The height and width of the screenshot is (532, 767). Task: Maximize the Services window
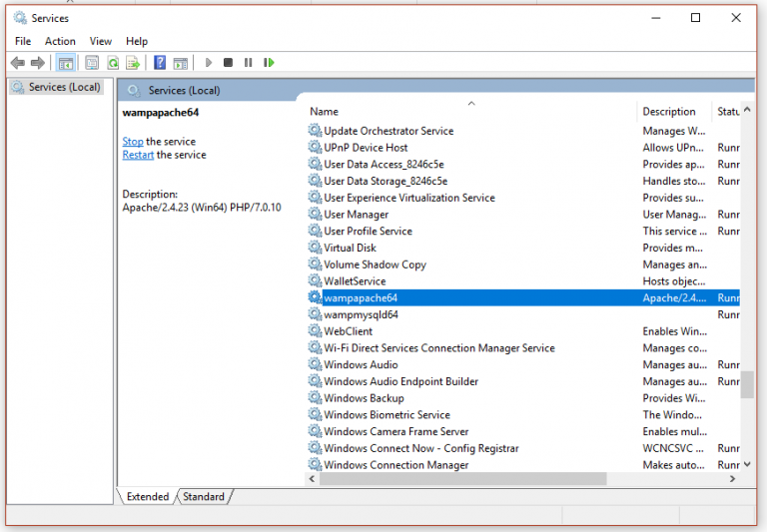(x=695, y=18)
